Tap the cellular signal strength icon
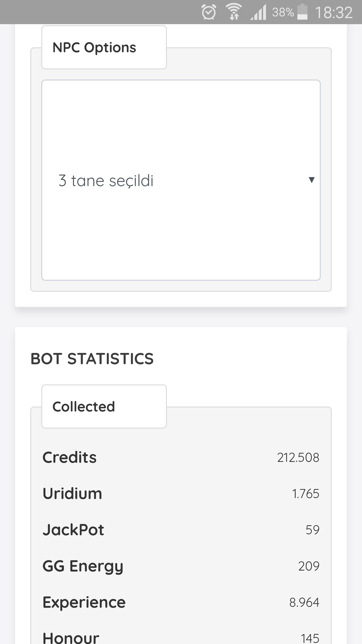This screenshot has height=644, width=362. 258,12
